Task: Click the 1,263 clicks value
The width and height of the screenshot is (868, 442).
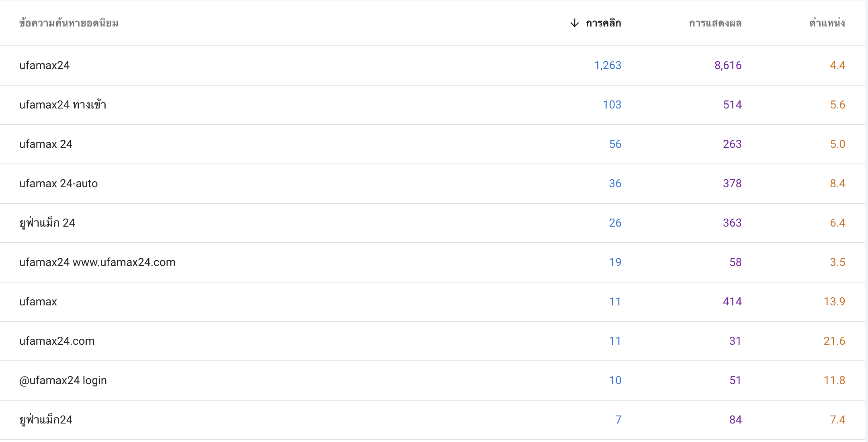Action: point(608,65)
